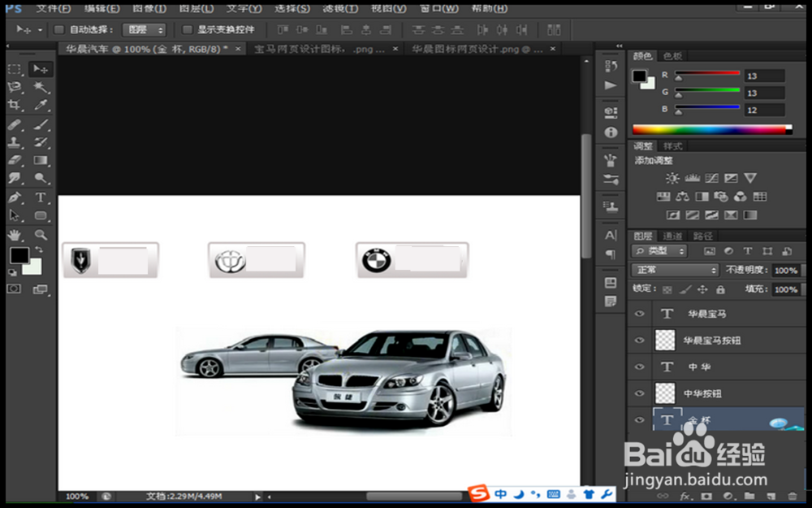Viewport: 812px width, 508px height.
Task: Select the Lasso tool
Action: [x=15, y=87]
